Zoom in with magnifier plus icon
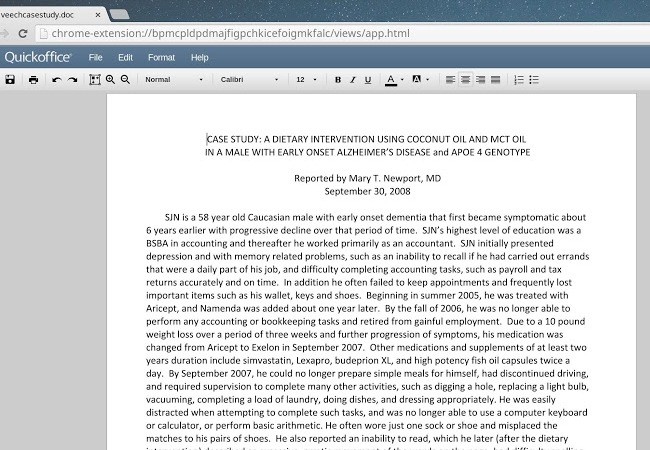Image resolution: width=650 pixels, height=450 pixels. tap(110, 80)
